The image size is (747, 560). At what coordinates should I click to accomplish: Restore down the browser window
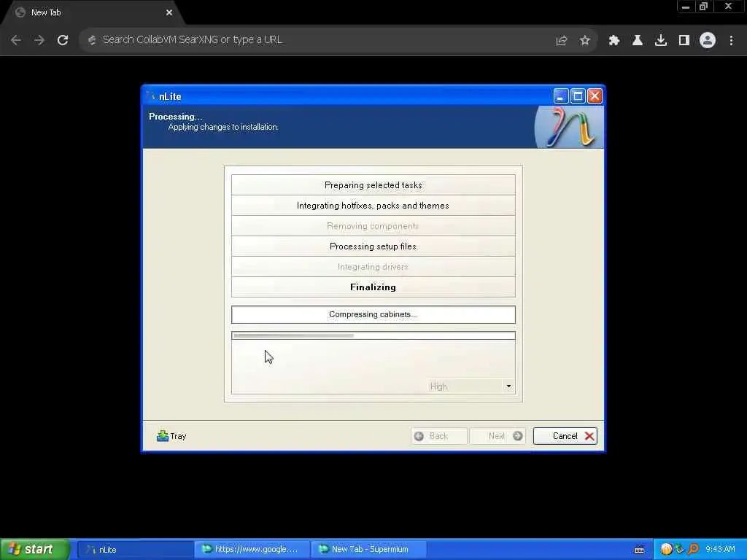pos(703,7)
